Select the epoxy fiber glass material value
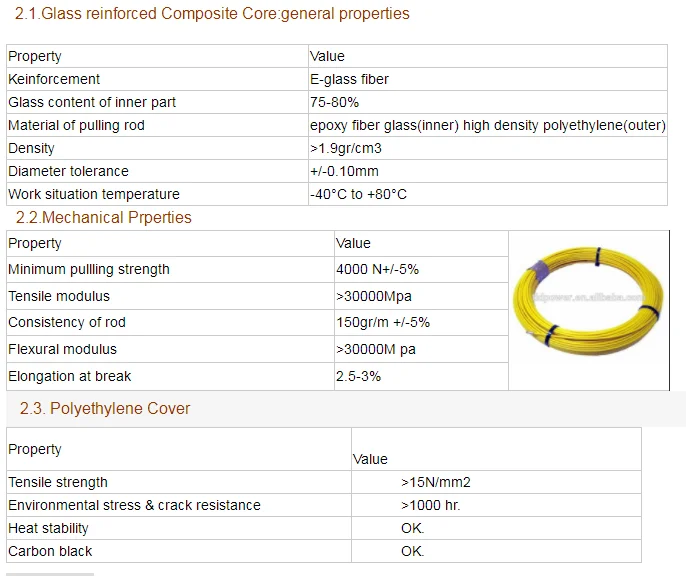 point(487,125)
